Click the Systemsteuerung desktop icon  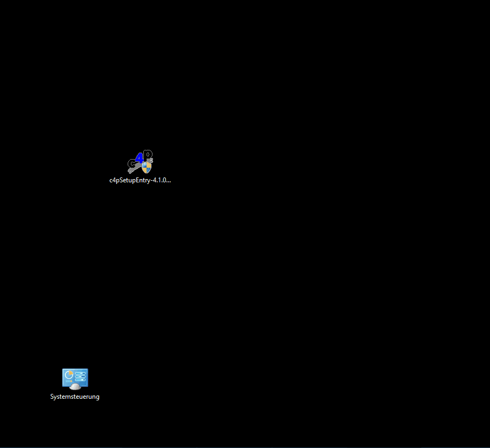[75, 379]
